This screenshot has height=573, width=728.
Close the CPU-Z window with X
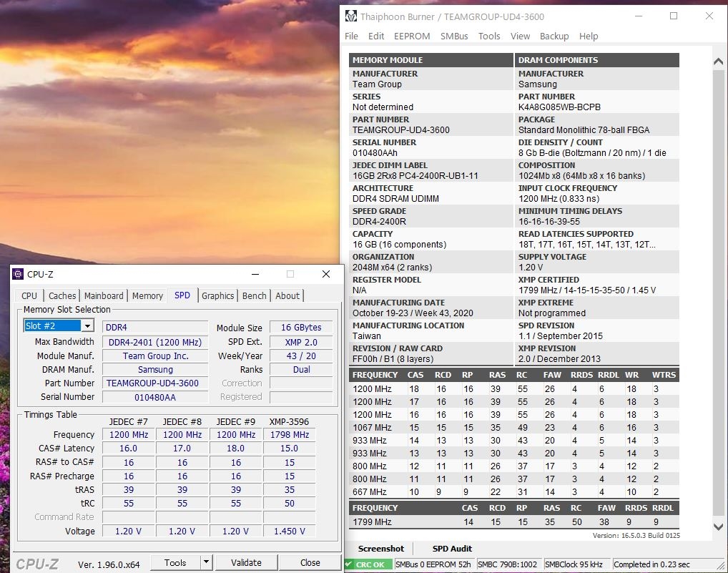tap(326, 274)
